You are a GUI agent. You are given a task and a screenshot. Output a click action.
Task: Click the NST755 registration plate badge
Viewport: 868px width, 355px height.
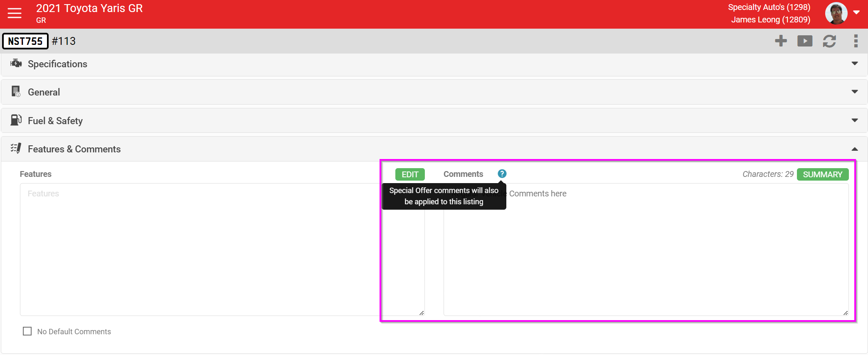[25, 41]
